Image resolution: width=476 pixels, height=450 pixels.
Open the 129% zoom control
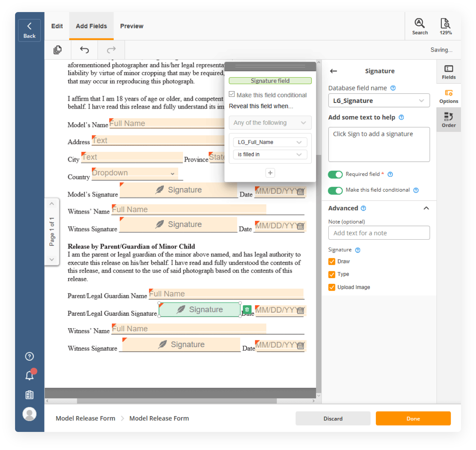click(445, 26)
